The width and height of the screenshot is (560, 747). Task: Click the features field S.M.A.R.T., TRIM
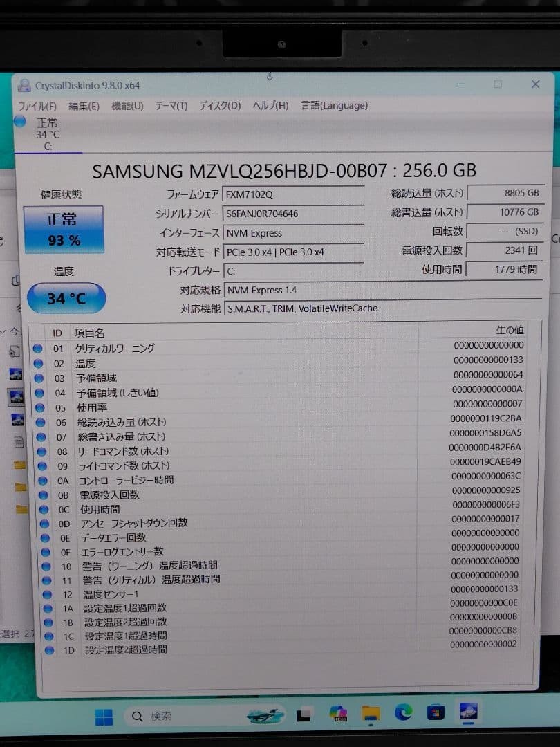point(383,308)
